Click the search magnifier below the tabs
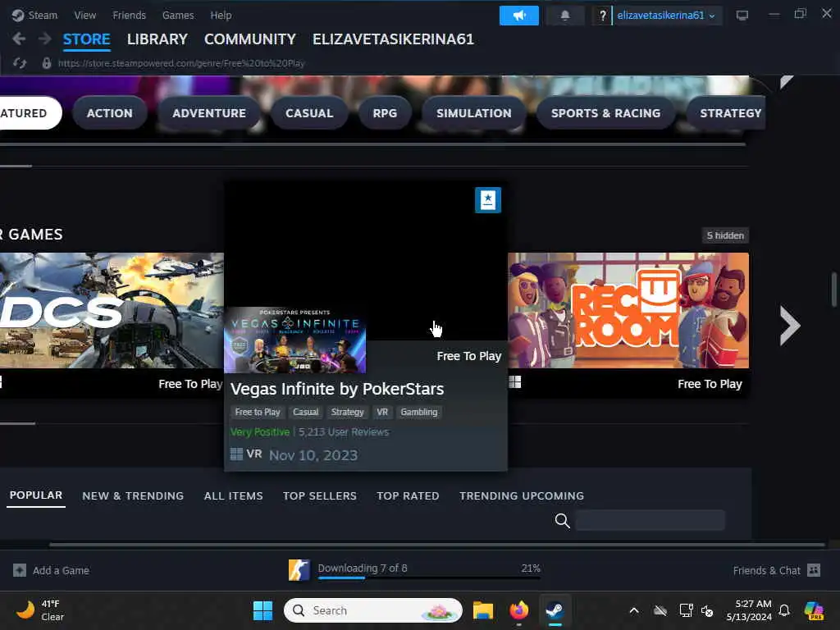 (562, 520)
